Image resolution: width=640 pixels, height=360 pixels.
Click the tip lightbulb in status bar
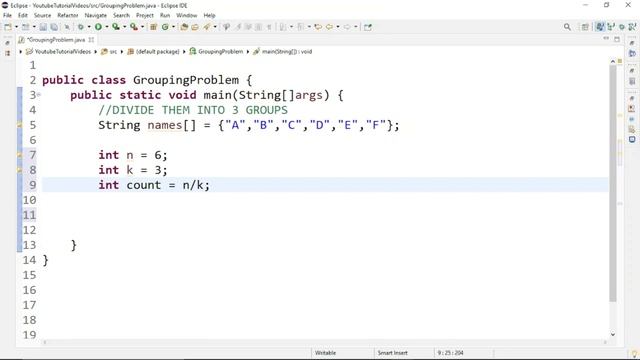coord(634,354)
